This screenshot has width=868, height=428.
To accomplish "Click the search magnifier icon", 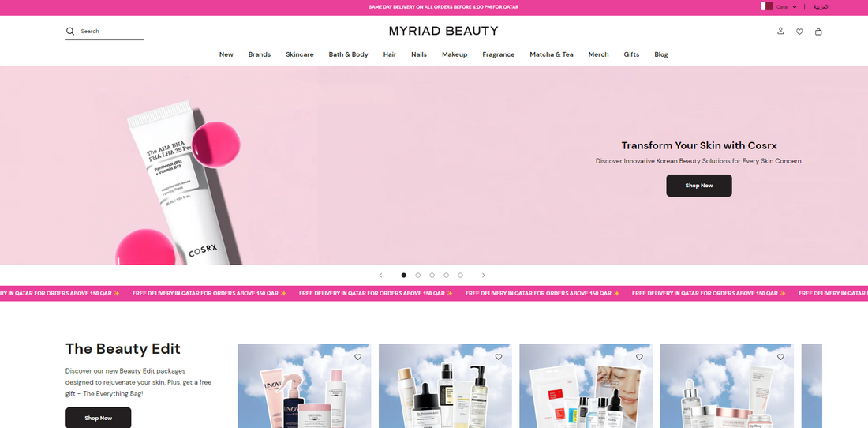I will (x=70, y=31).
